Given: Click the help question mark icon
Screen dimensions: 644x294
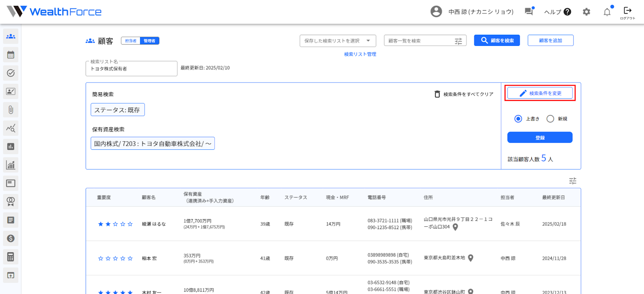Looking at the screenshot, I should click(568, 12).
